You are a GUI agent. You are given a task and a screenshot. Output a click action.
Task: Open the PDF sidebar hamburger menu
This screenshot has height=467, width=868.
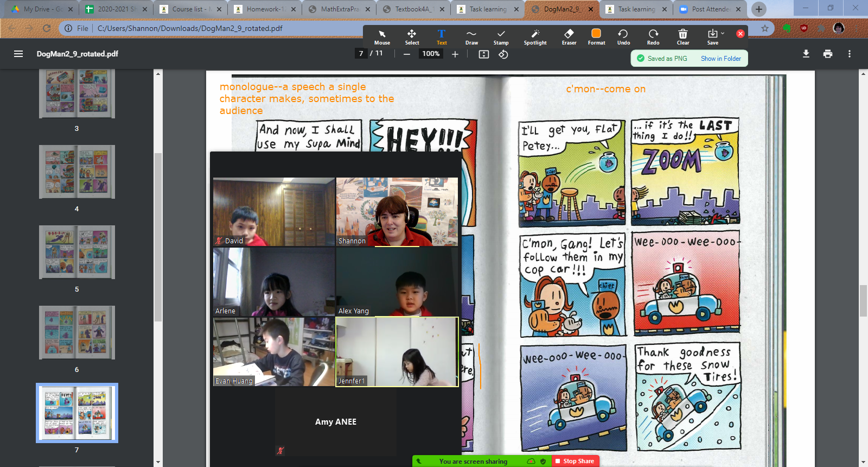[18, 54]
